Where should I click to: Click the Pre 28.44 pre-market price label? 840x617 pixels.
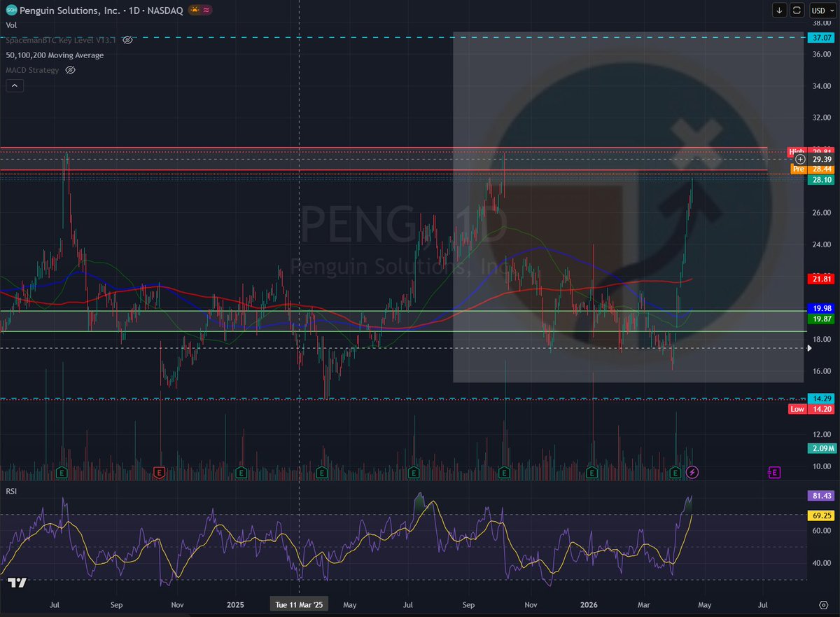812,169
